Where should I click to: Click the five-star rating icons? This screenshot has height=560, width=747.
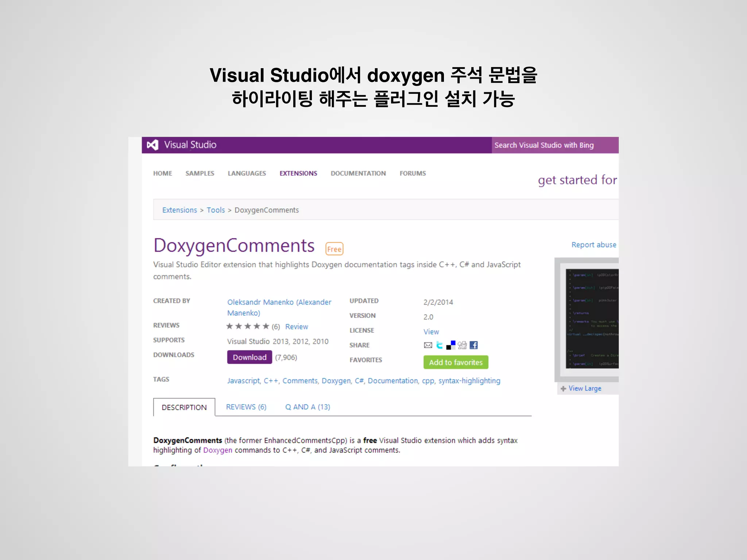(248, 326)
